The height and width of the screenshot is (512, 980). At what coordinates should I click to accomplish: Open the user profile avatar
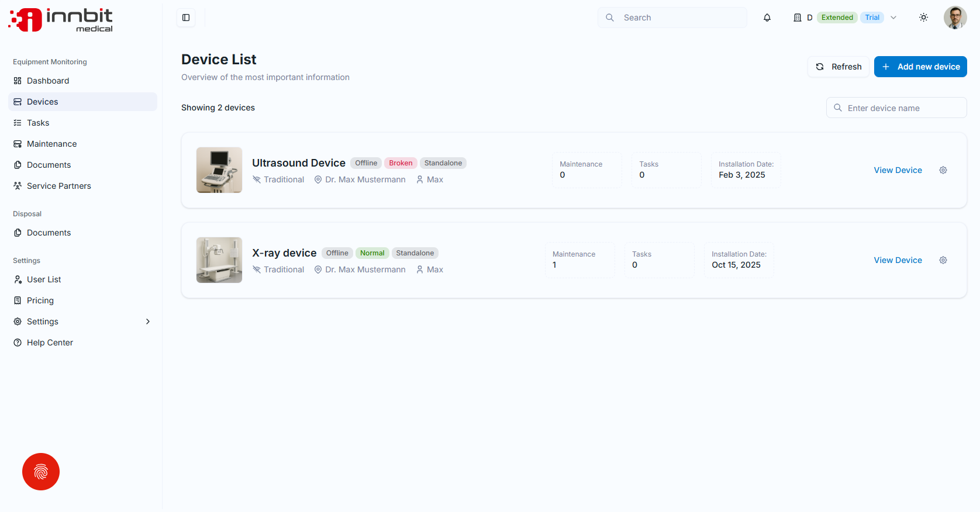tap(955, 18)
